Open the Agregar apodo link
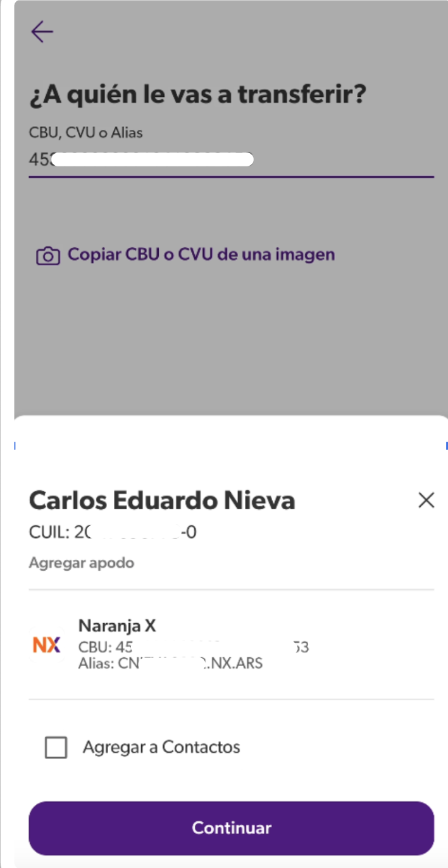 (82, 562)
